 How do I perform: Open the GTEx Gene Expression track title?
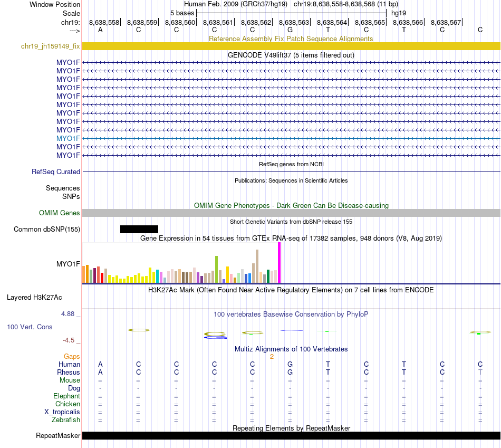click(x=291, y=238)
